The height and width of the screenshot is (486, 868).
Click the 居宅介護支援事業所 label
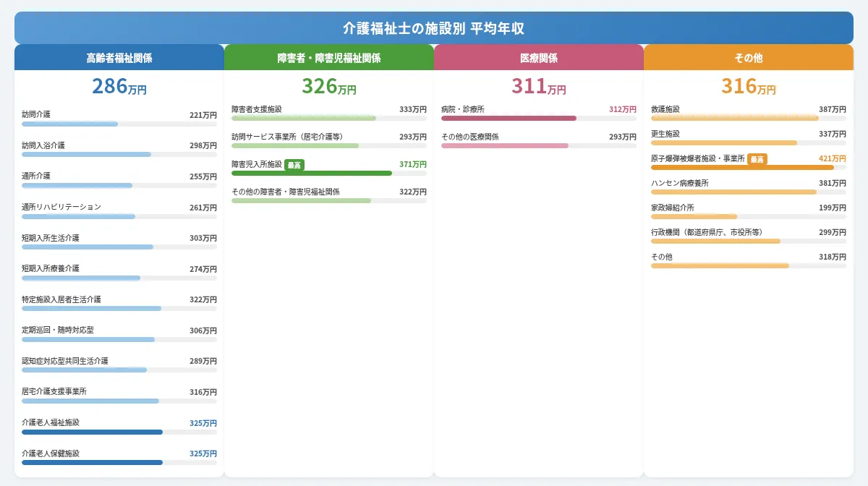click(x=54, y=392)
